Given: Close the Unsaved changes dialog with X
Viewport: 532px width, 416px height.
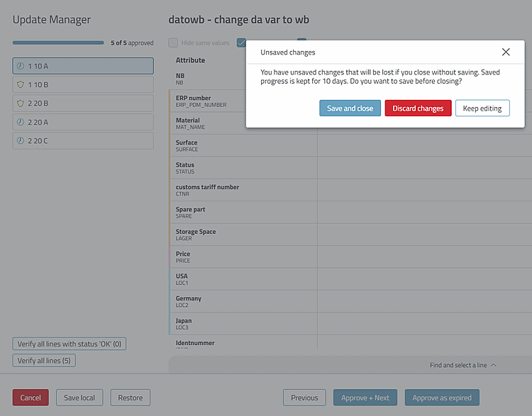Looking at the screenshot, I should 506,52.
